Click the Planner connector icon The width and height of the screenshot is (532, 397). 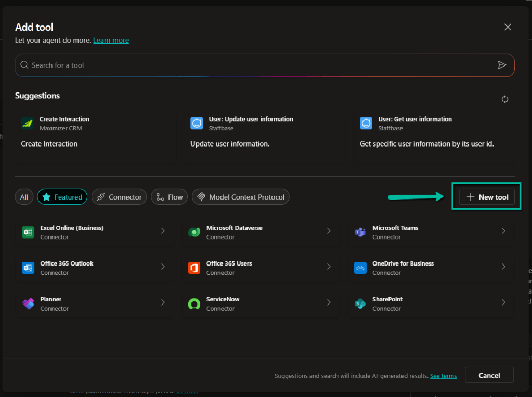click(28, 304)
